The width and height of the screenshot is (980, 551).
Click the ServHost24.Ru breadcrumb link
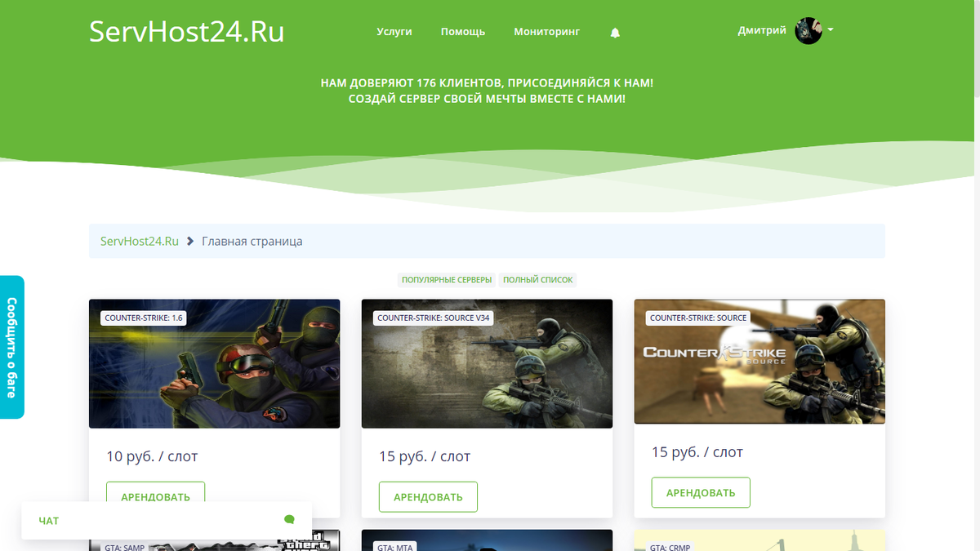pyautogui.click(x=140, y=242)
